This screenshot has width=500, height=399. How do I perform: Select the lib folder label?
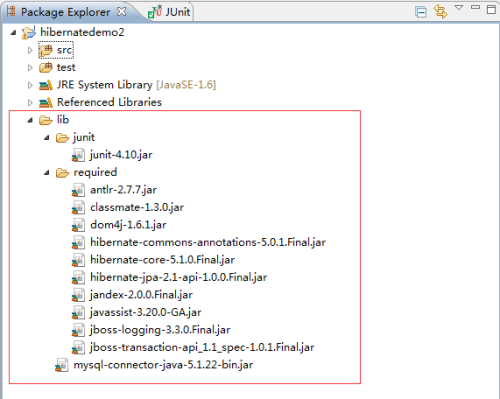click(x=63, y=119)
